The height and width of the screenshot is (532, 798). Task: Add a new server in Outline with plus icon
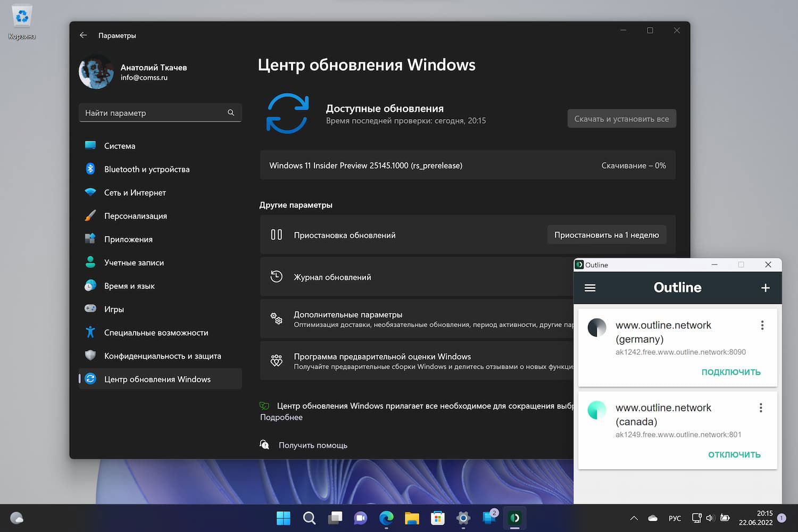(x=765, y=287)
